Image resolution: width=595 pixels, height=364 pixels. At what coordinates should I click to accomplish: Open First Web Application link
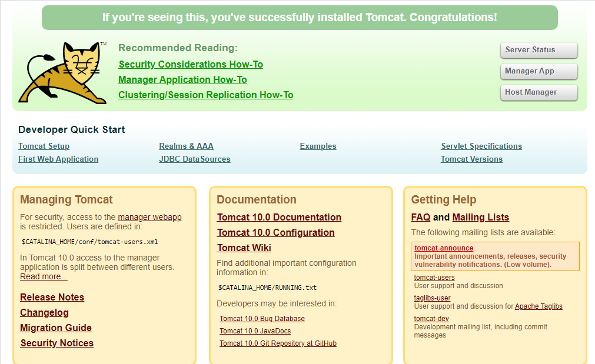58,159
